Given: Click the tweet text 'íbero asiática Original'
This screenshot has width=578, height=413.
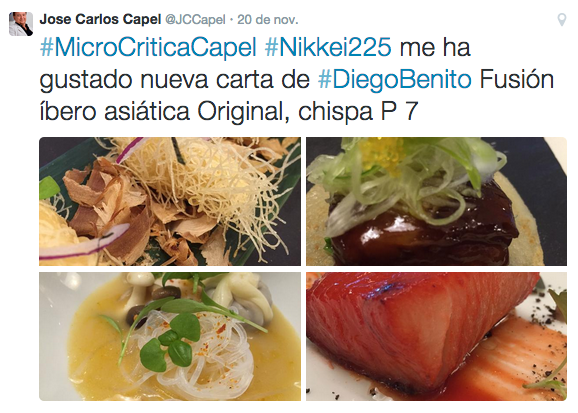Looking at the screenshot, I should [164, 111].
